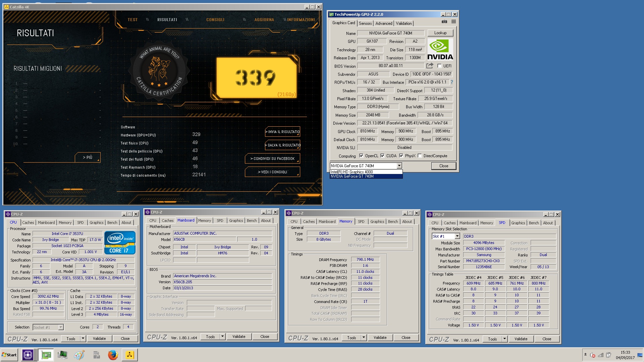This screenshot has height=362, width=644.
Task: Click the network signal tray icon
Action: 601,355
